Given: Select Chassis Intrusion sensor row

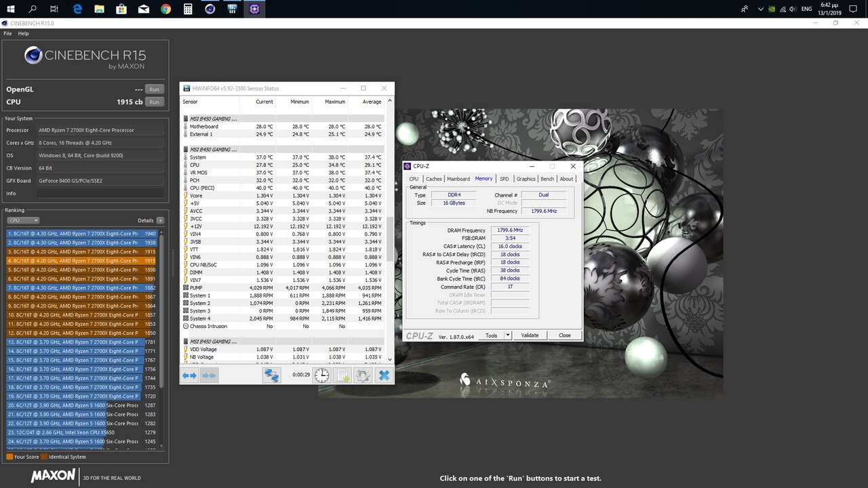Looking at the screenshot, I should (x=283, y=326).
